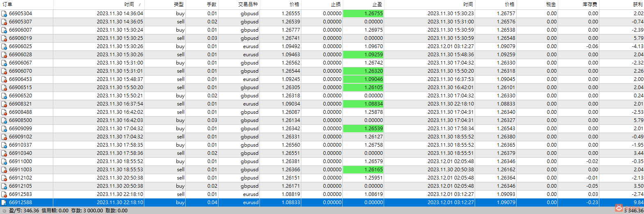Click the order icon for ticket 66906520
Screen dimensions: 644x214
click(x=4, y=96)
